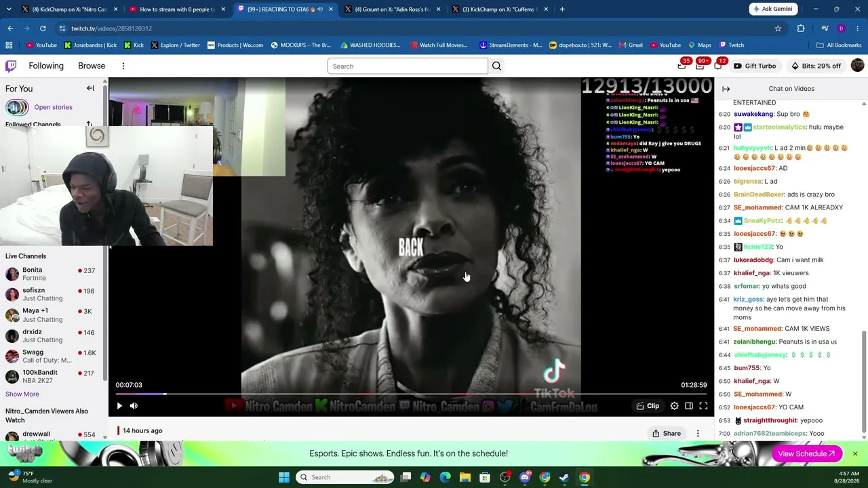
Task: Click the Share button below the video
Action: coord(667,434)
